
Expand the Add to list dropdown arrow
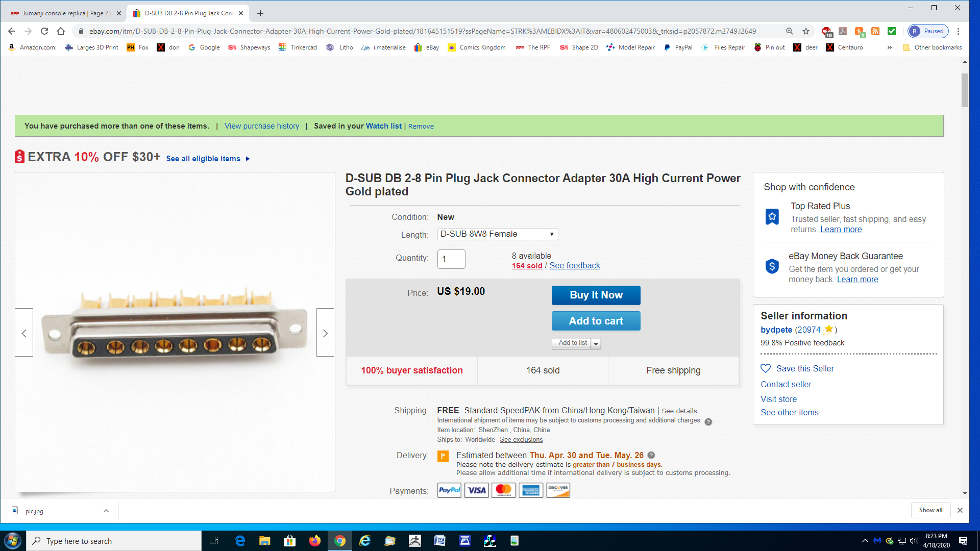click(x=596, y=343)
